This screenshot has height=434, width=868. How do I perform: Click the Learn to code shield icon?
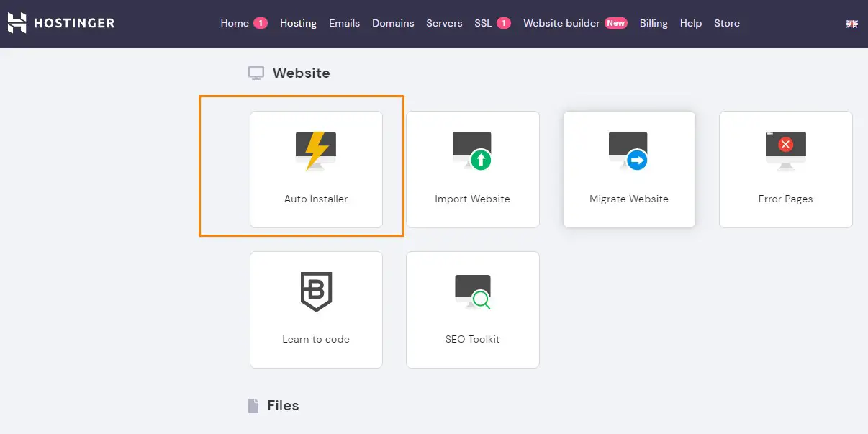(x=316, y=291)
